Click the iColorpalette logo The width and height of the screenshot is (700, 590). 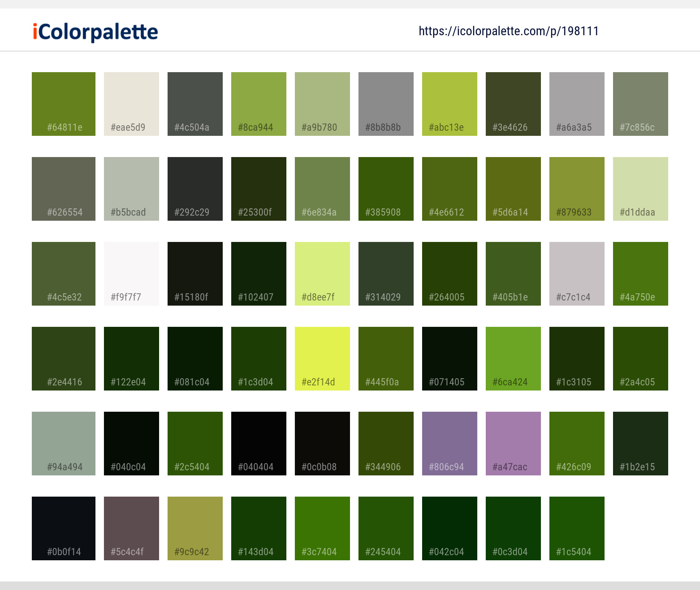click(x=95, y=32)
